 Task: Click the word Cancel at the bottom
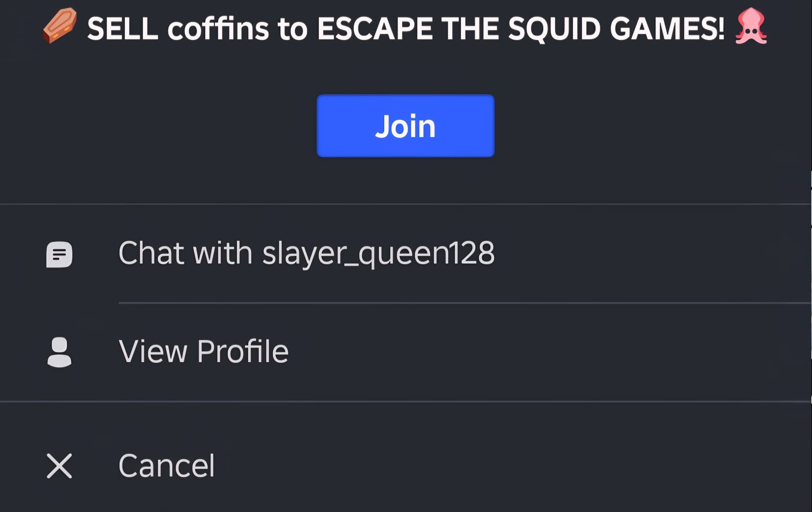tap(167, 466)
